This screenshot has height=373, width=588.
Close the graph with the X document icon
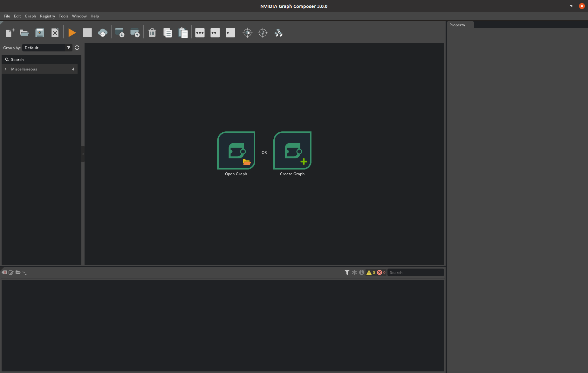pyautogui.click(x=55, y=33)
